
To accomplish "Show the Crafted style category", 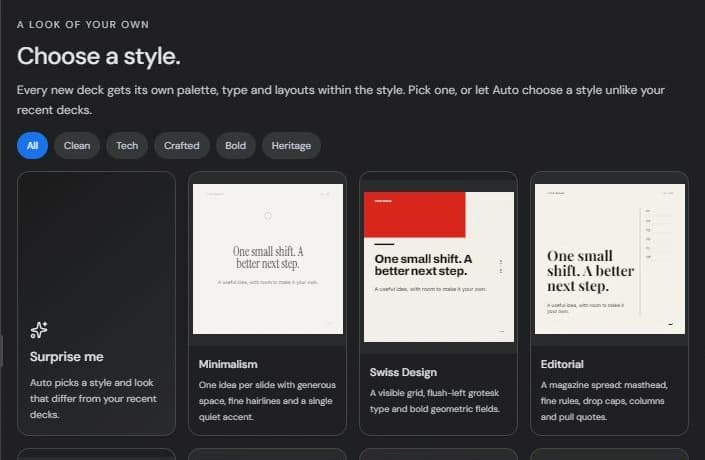I will pos(182,146).
